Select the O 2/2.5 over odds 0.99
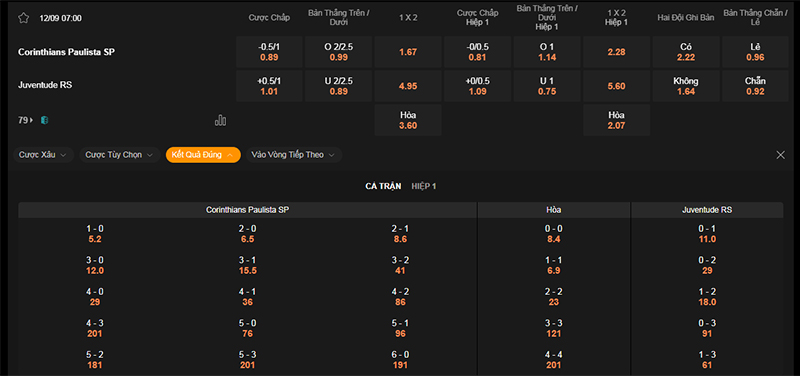 (x=339, y=52)
